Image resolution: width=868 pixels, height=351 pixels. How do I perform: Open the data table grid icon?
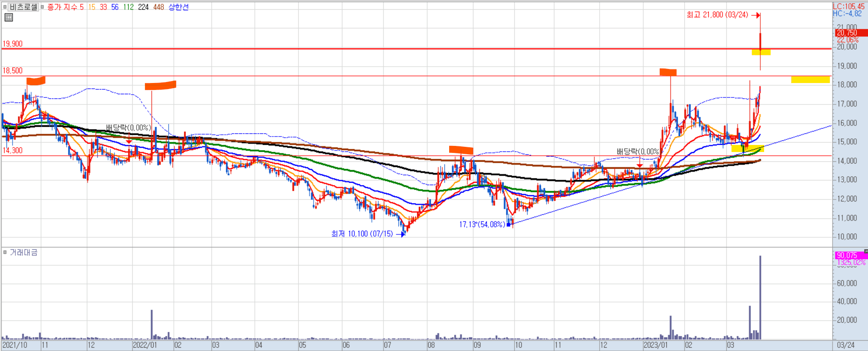tap(8, 18)
